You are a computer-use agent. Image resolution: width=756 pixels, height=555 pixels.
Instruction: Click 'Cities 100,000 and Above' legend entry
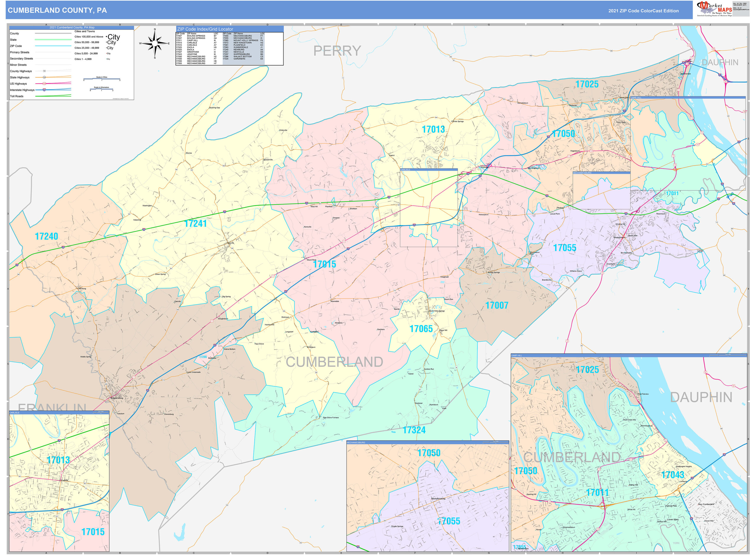89,37
